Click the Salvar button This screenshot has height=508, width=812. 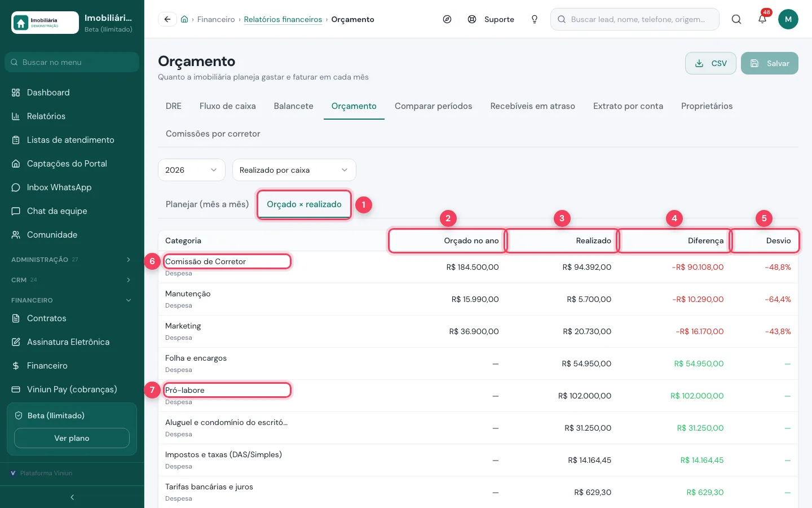[770, 63]
